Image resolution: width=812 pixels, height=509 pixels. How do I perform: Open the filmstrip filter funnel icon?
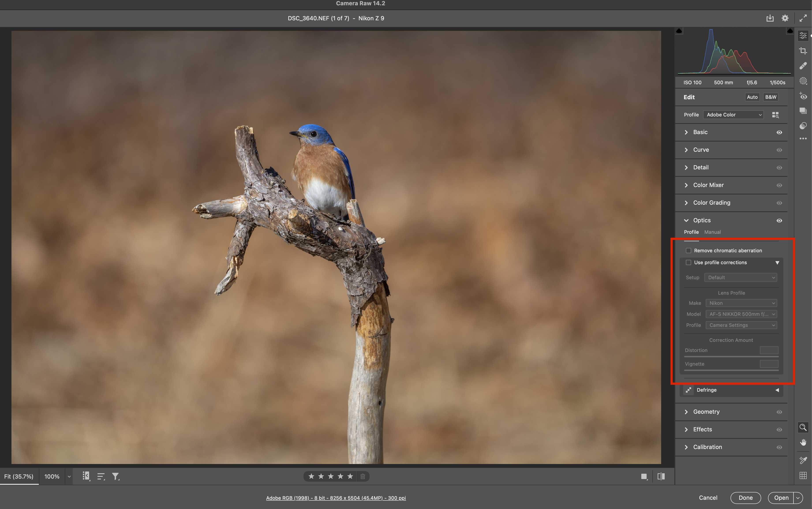(116, 476)
